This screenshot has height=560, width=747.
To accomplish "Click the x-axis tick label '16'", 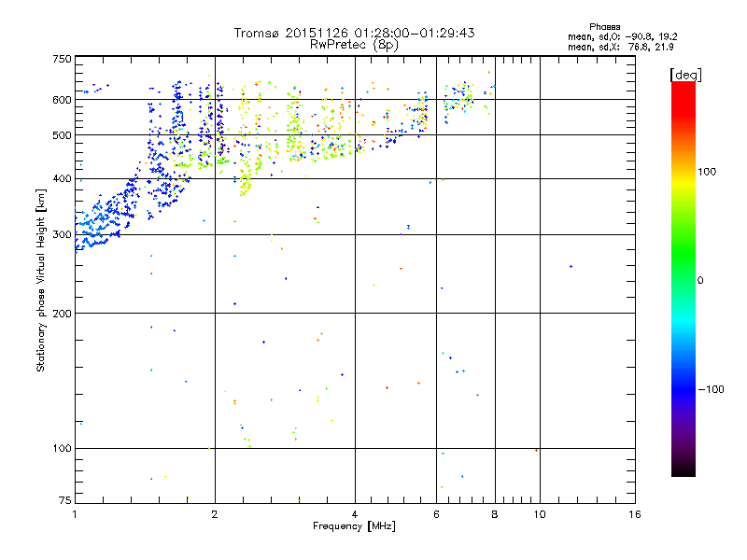I will [x=635, y=514].
